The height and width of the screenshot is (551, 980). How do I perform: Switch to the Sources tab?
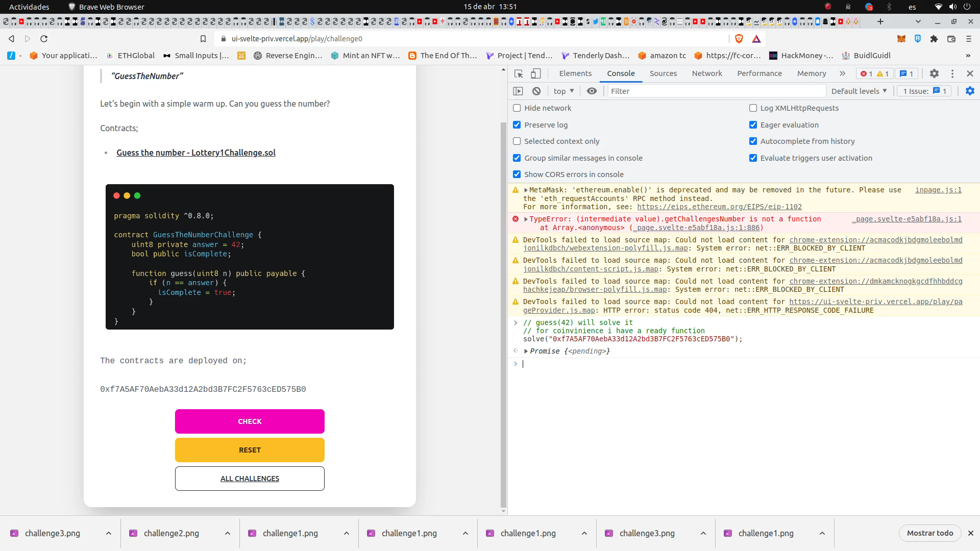663,73
